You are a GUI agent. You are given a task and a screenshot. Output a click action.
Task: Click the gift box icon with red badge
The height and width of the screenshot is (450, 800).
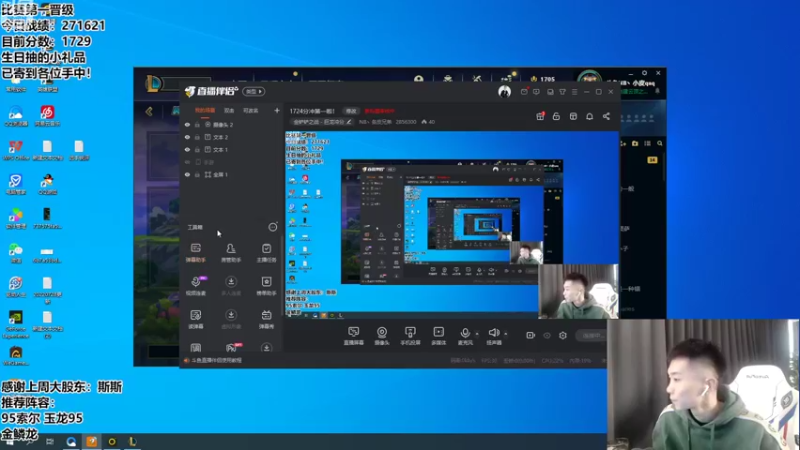click(x=540, y=116)
